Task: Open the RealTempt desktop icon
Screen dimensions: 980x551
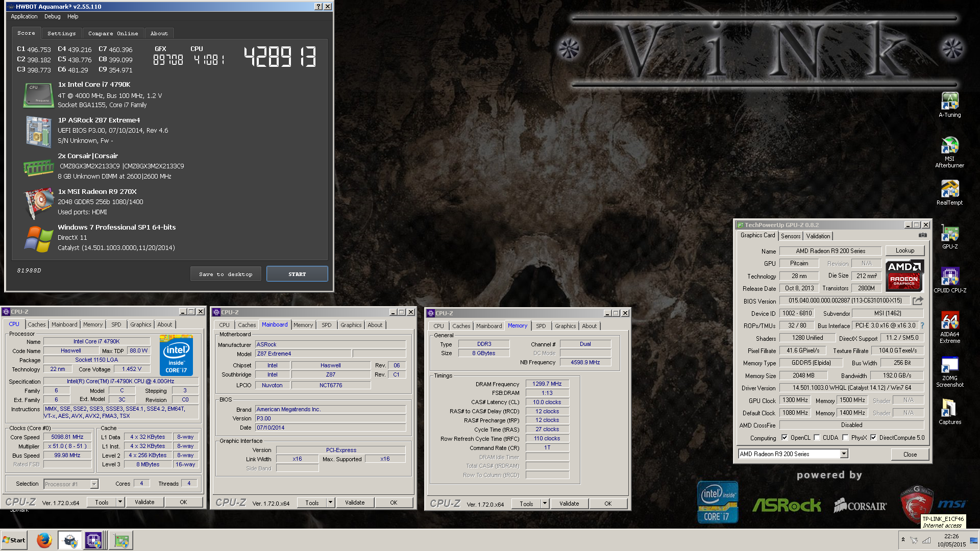Action: pos(949,193)
